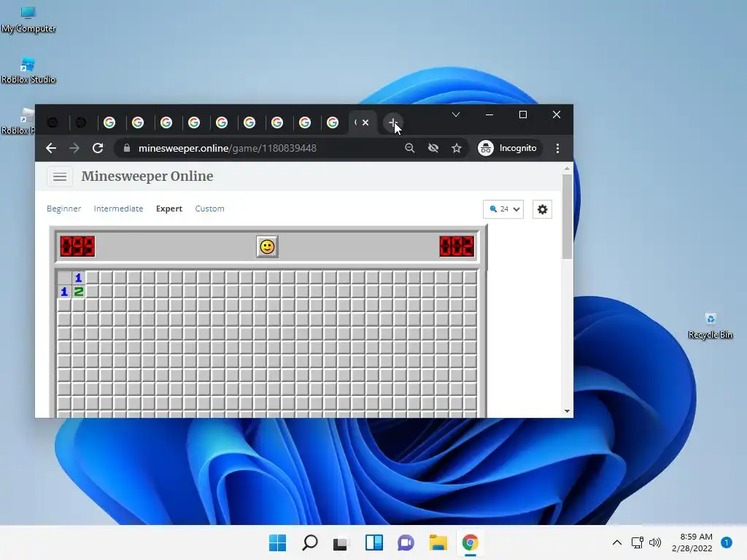Open Task View on the taskbar

pos(341,542)
